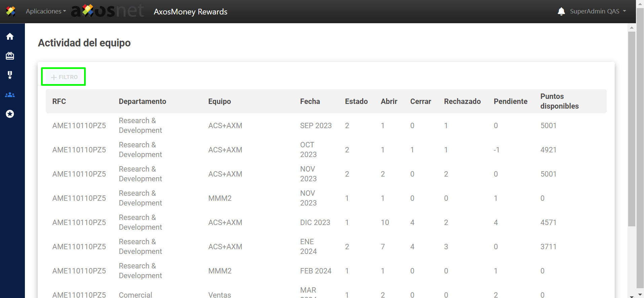Open the team group sidebar icon
This screenshot has height=298, width=644.
10,95
